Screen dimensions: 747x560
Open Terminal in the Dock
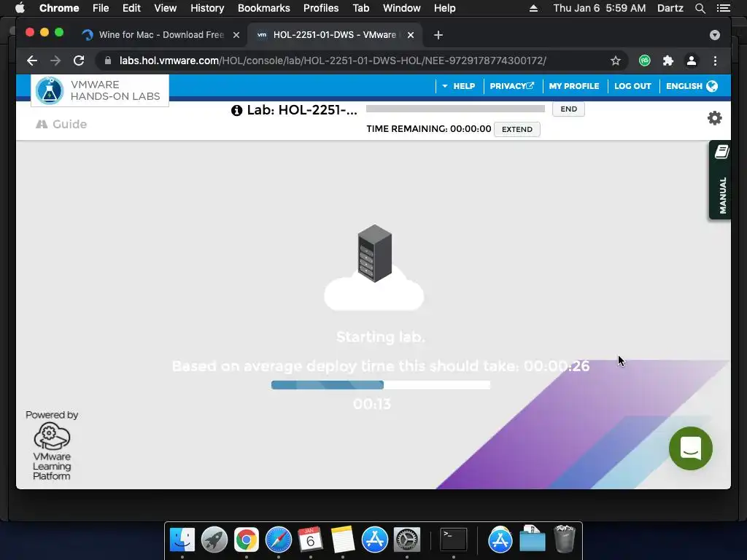(x=453, y=540)
